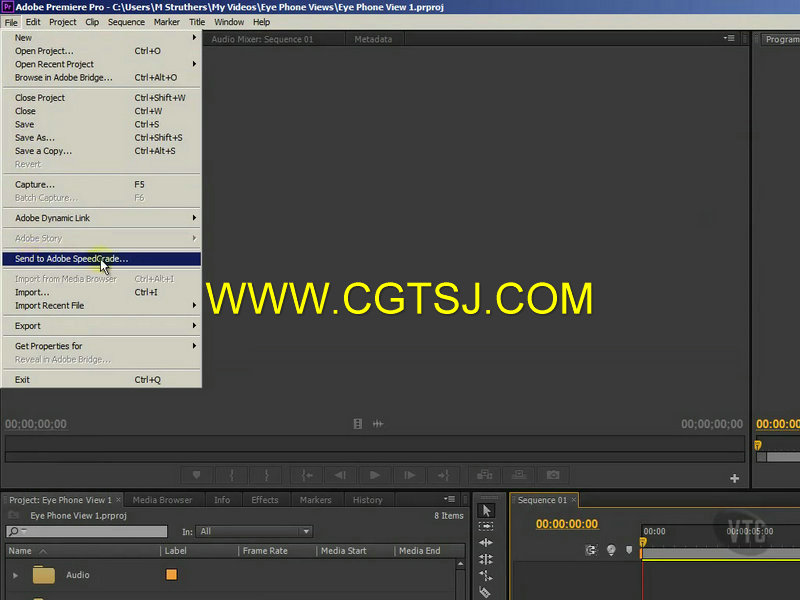Select the Track Select tool

click(x=486, y=526)
